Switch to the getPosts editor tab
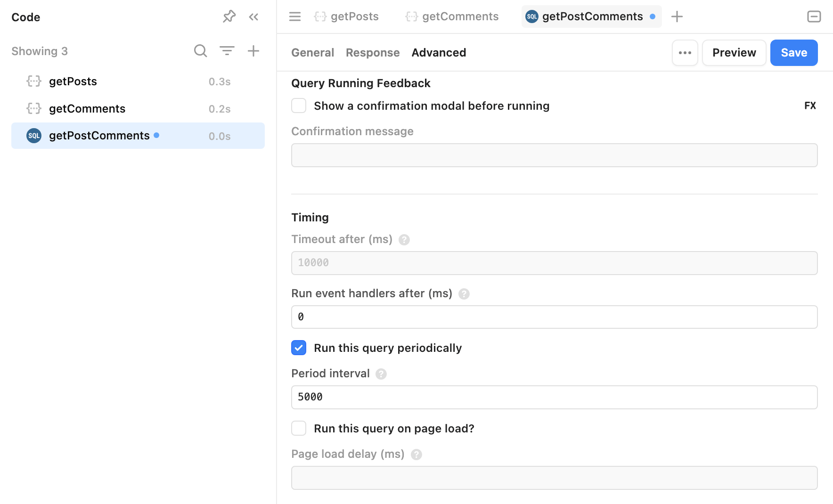Viewport: 833px width, 504px height. (x=346, y=16)
